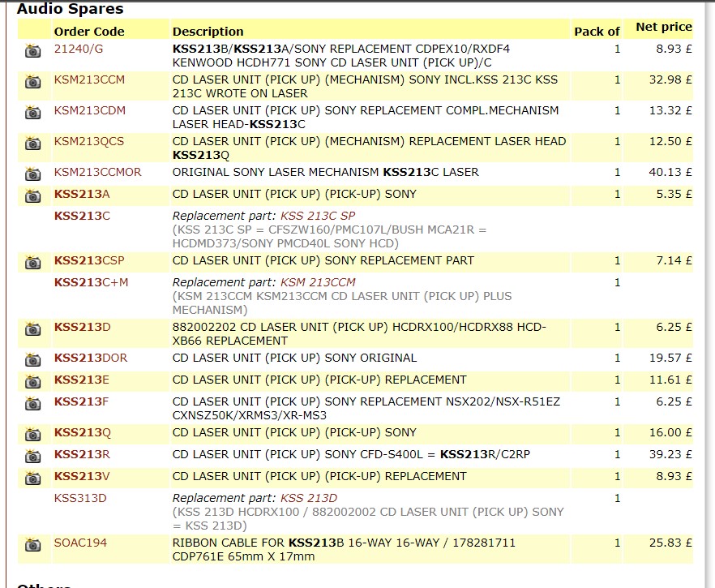Select the 12.50 £ price cell
The width and height of the screenshot is (715, 588).
(670, 141)
